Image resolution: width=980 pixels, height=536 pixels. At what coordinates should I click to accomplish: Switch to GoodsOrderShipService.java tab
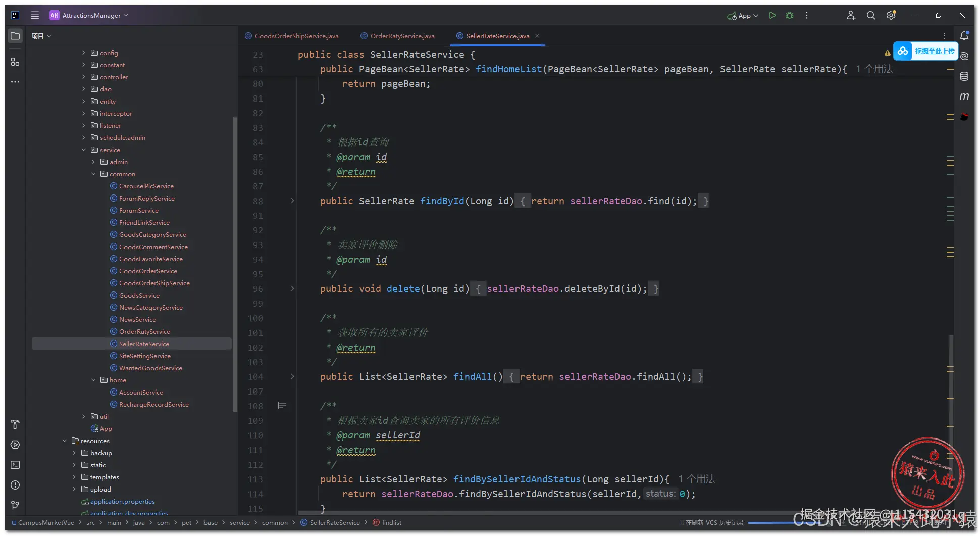(292, 36)
